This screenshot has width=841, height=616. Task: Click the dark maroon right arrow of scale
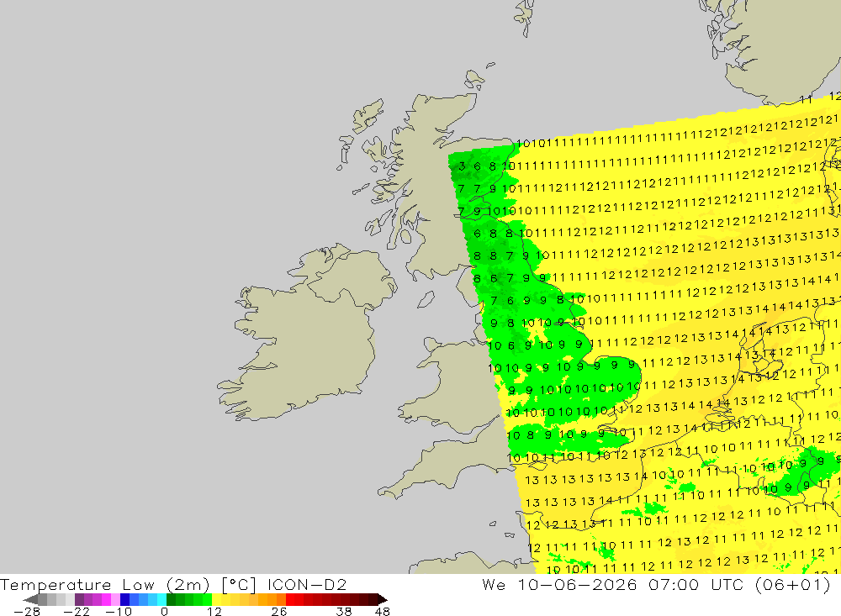click(x=382, y=599)
